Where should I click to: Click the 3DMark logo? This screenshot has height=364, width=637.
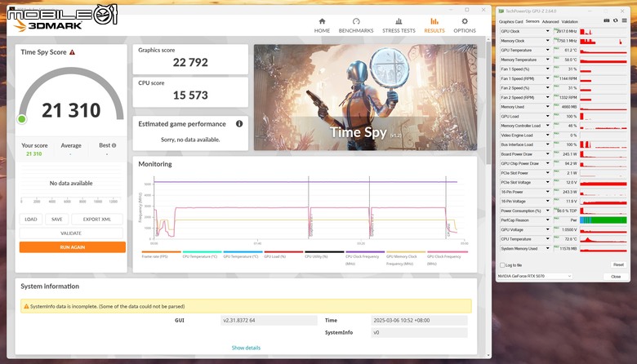click(49, 25)
